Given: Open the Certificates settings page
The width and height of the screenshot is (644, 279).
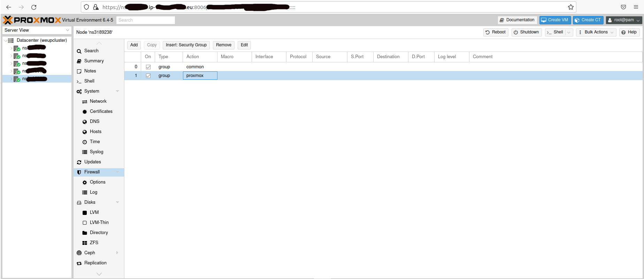Looking at the screenshot, I should [101, 111].
